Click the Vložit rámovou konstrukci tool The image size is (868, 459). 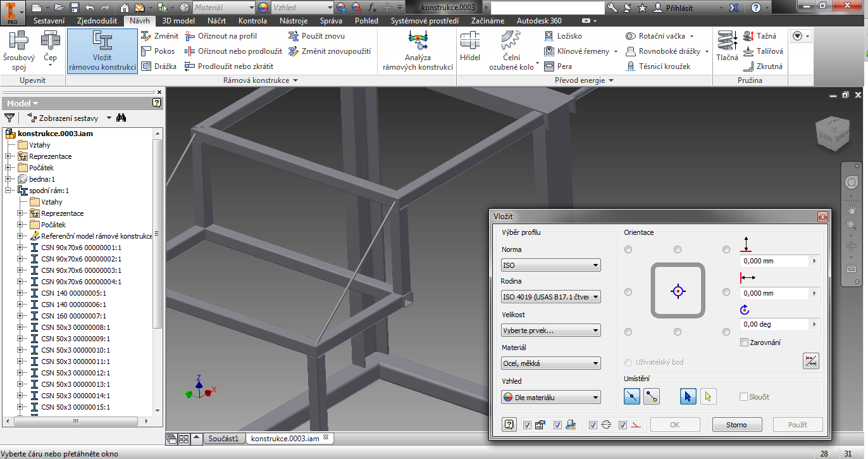click(101, 51)
